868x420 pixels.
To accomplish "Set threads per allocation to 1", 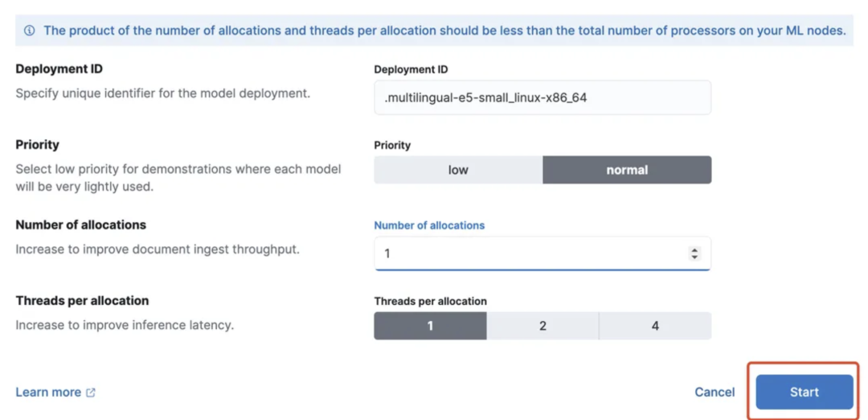I will (x=430, y=326).
